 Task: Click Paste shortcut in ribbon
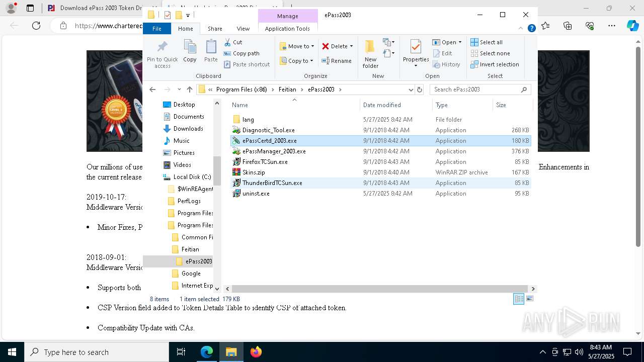(247, 64)
